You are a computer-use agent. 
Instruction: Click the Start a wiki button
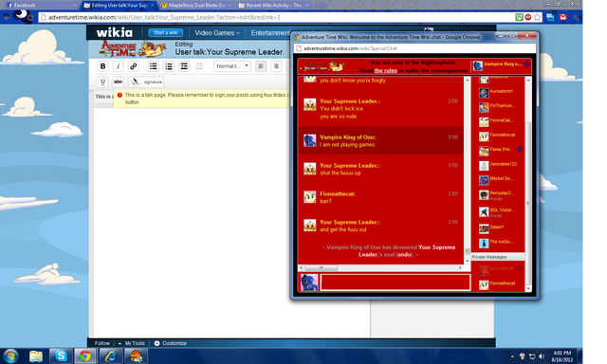(165, 33)
